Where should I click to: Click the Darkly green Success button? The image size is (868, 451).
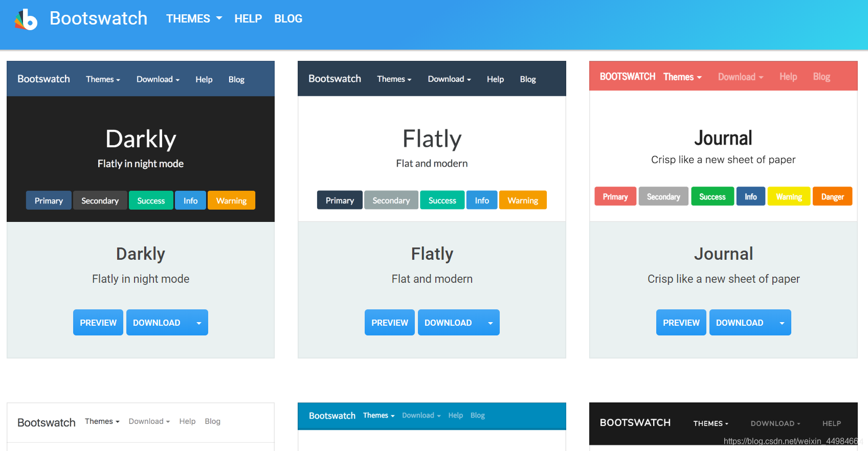click(151, 200)
